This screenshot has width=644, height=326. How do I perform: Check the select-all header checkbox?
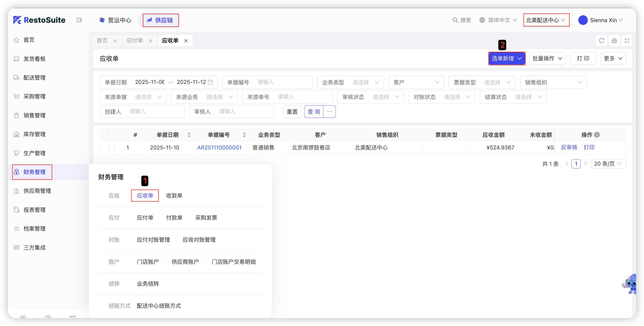pos(112,135)
